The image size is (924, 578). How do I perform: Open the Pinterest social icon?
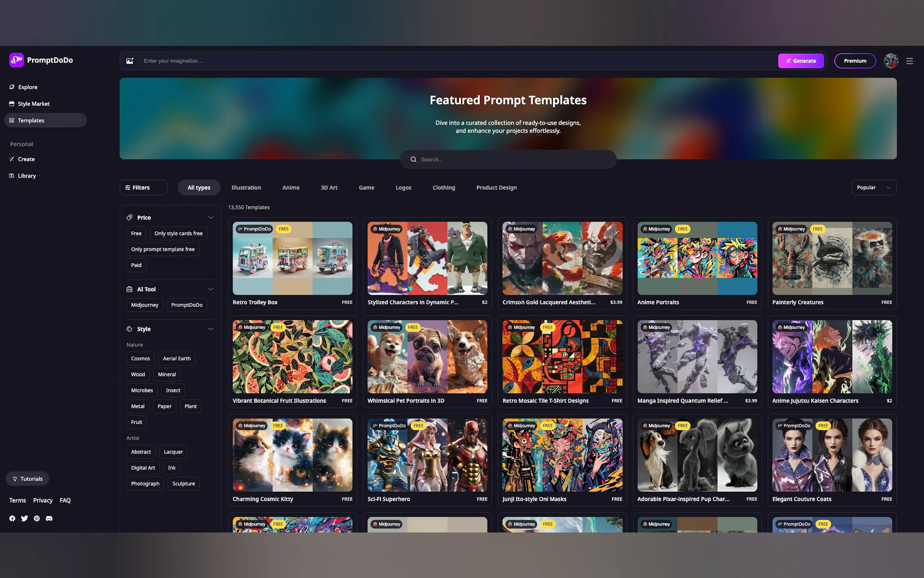(x=37, y=518)
